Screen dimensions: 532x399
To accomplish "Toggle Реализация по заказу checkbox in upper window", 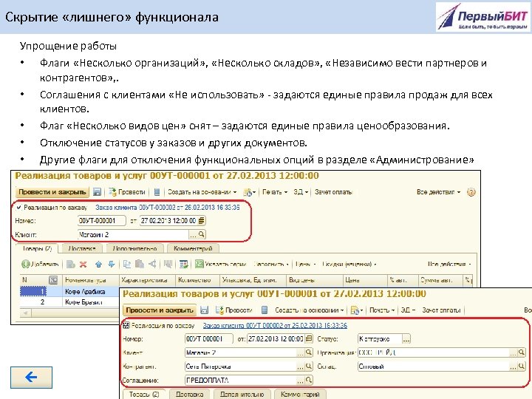I will tap(19, 208).
